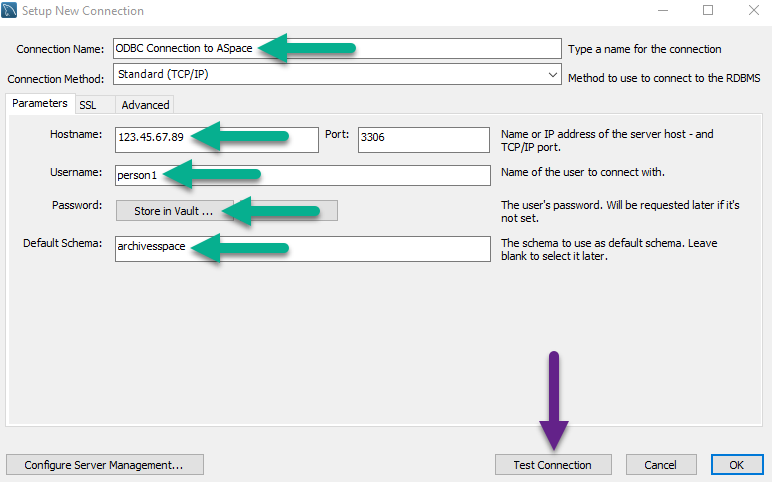
Task: Minimize the Setup New Connection window
Action: click(x=661, y=11)
